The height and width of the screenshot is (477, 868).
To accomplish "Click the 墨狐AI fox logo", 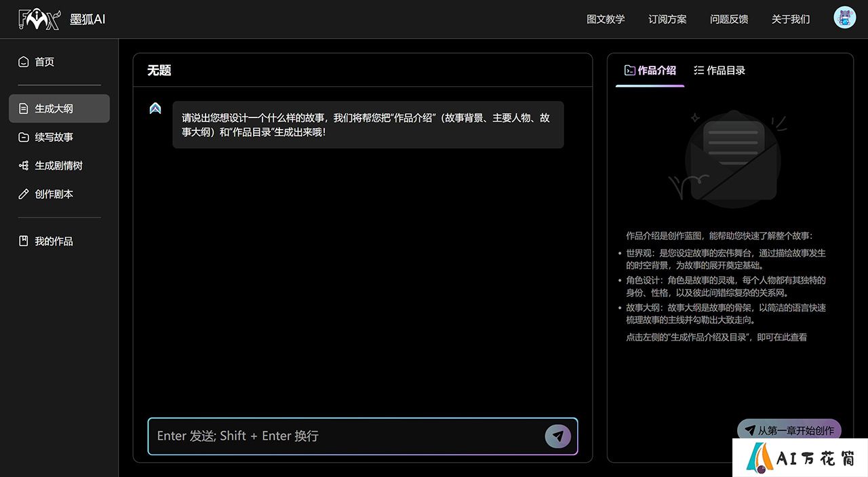I will 40,19.
